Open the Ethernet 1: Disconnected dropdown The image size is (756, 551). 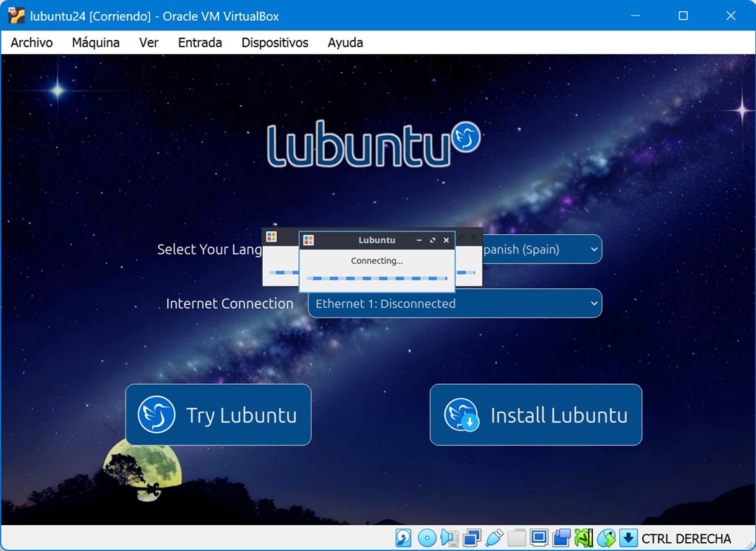454,304
